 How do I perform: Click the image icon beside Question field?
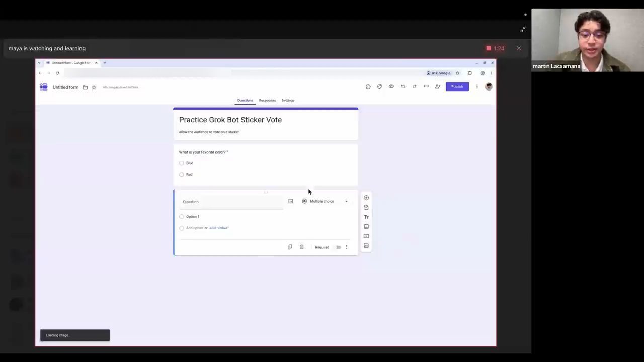tap(291, 201)
